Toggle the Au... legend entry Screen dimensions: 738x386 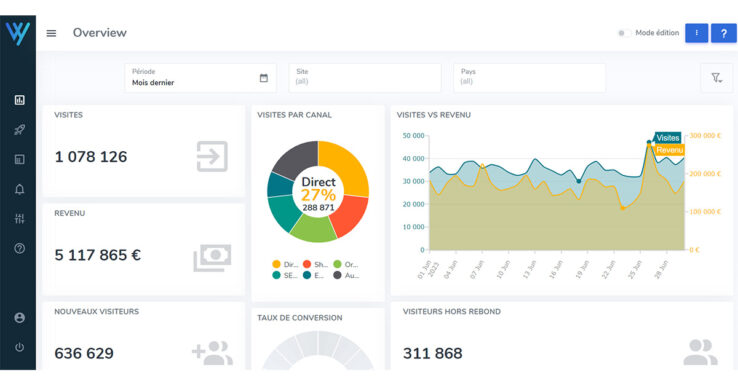click(346, 275)
